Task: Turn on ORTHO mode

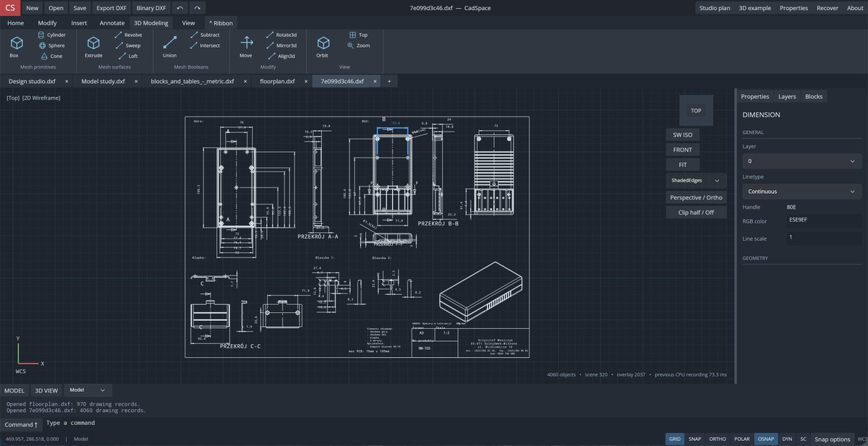Action: tap(718, 439)
